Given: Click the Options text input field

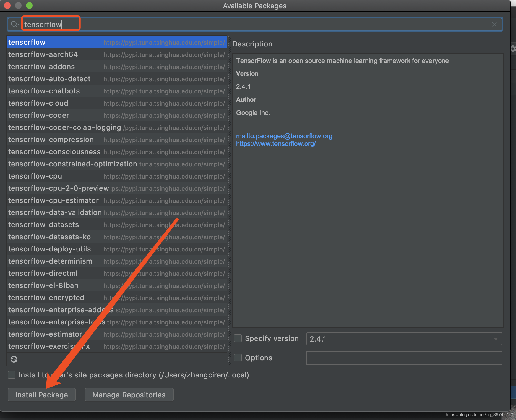Looking at the screenshot, I should [x=404, y=358].
